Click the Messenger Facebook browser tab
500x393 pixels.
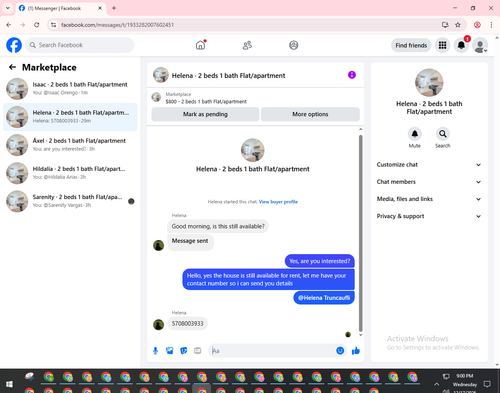tap(60, 8)
